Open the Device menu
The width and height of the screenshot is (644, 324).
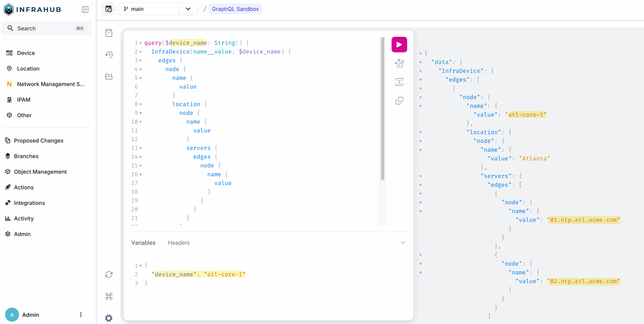(x=46, y=53)
